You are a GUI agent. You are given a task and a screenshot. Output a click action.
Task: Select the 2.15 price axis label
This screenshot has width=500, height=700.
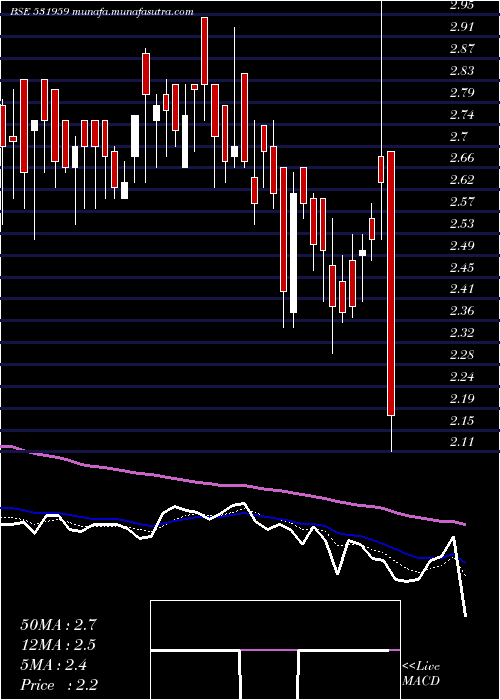tap(462, 421)
